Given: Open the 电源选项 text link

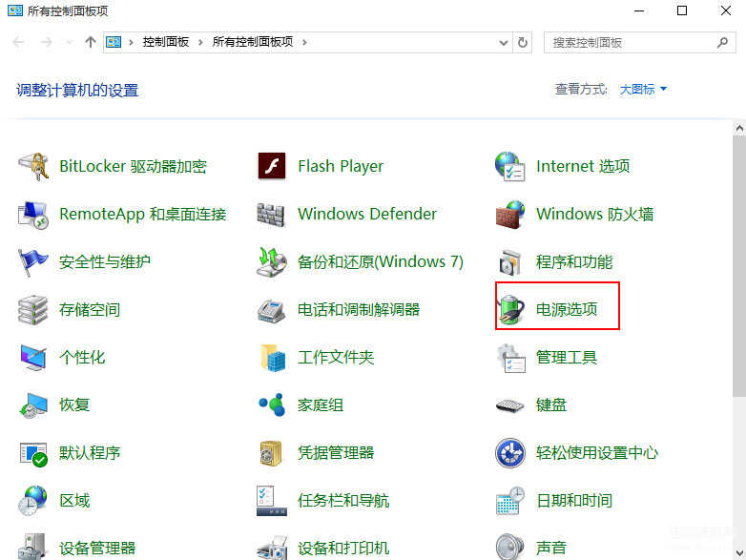Looking at the screenshot, I should coord(566,309).
